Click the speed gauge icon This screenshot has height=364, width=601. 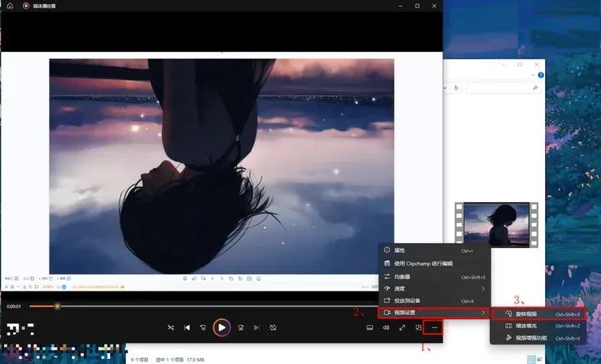click(387, 289)
